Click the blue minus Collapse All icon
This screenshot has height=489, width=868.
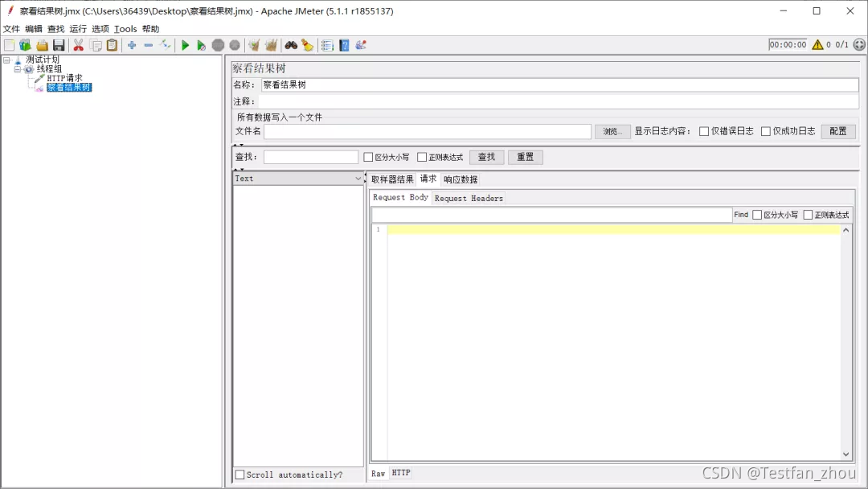tap(149, 45)
